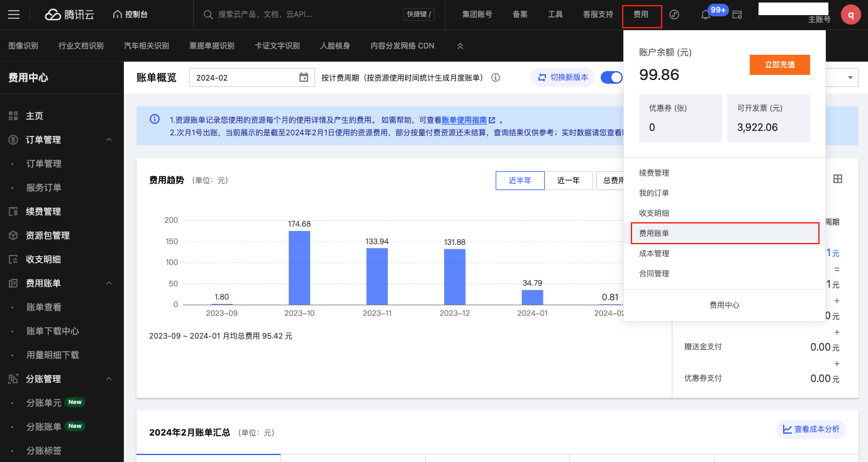The image size is (868, 462).
Task: Open 汽车相关识别 shortcut
Action: pos(147,46)
